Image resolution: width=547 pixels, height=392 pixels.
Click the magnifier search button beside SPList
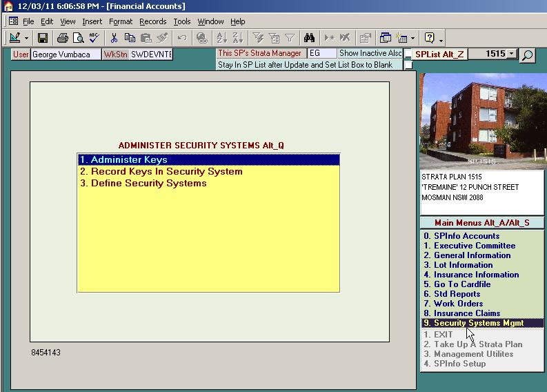(x=528, y=55)
